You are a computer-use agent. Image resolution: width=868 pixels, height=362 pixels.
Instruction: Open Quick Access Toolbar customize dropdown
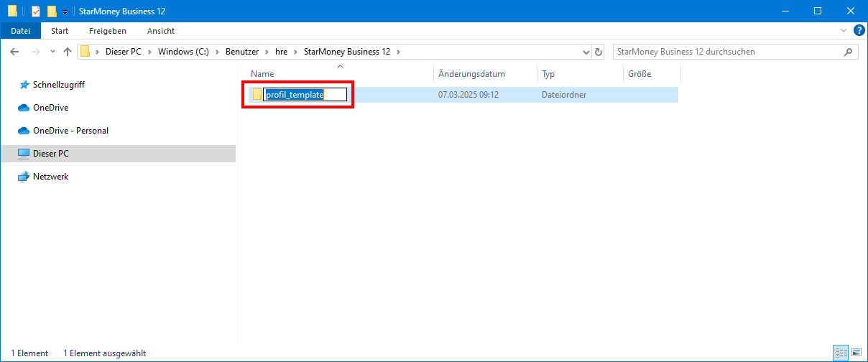[65, 11]
